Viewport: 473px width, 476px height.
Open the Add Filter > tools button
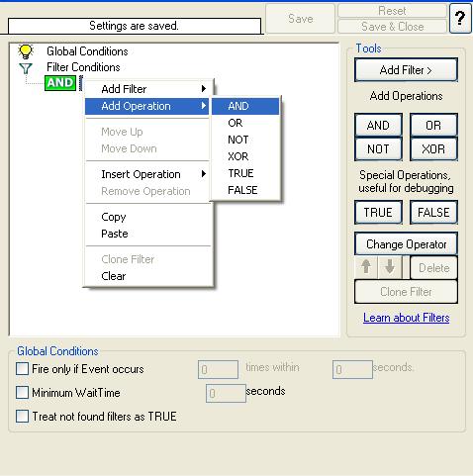(x=406, y=70)
